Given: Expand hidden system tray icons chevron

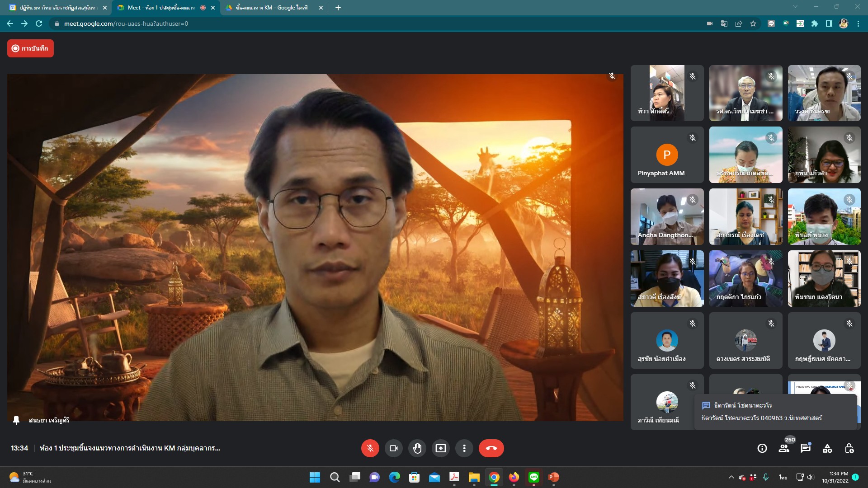Looking at the screenshot, I should (x=731, y=477).
